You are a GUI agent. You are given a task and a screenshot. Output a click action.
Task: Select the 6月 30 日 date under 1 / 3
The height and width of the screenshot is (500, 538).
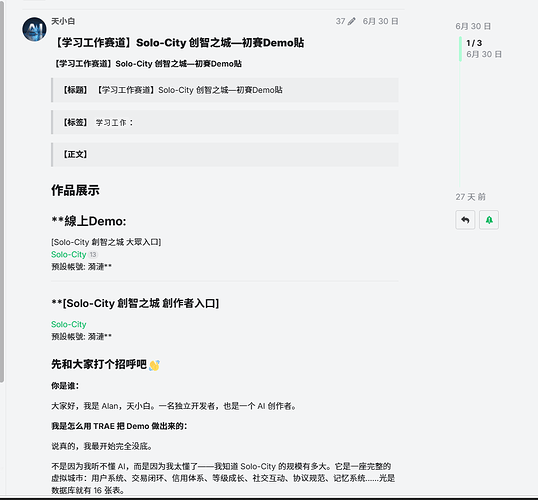coord(484,54)
